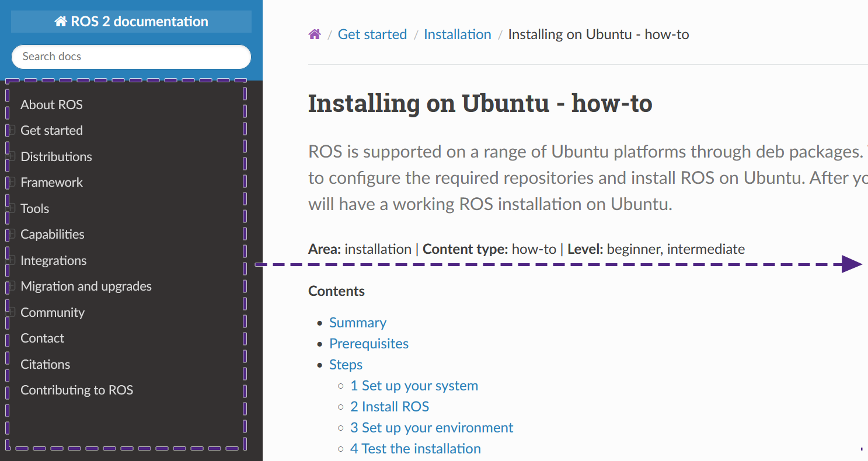Open Migration and upgrades in the sidebar
The height and width of the screenshot is (461, 868).
click(x=86, y=287)
